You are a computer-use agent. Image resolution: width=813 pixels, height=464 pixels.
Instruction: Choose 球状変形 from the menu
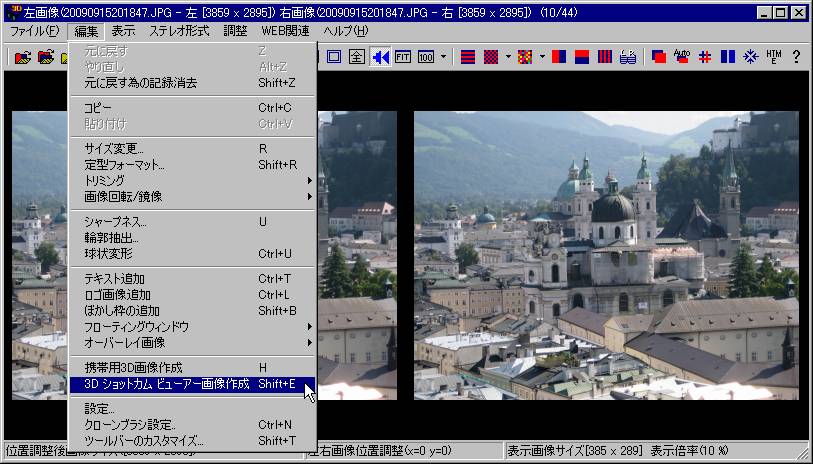pos(192,254)
